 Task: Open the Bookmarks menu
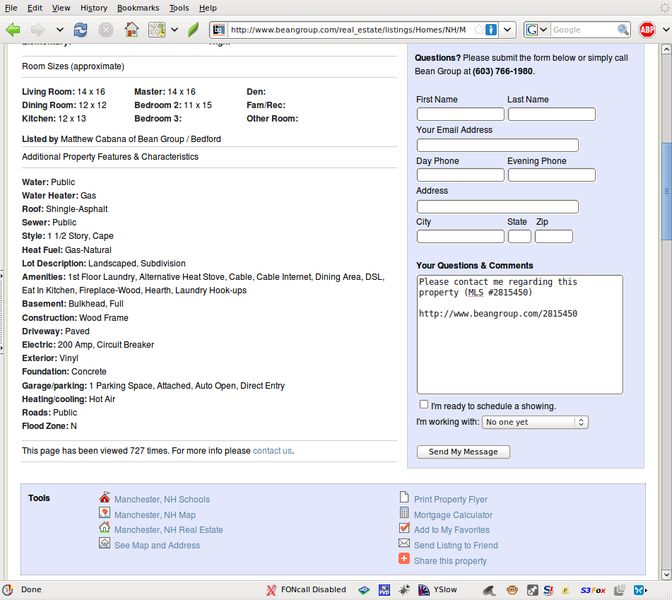pos(137,7)
